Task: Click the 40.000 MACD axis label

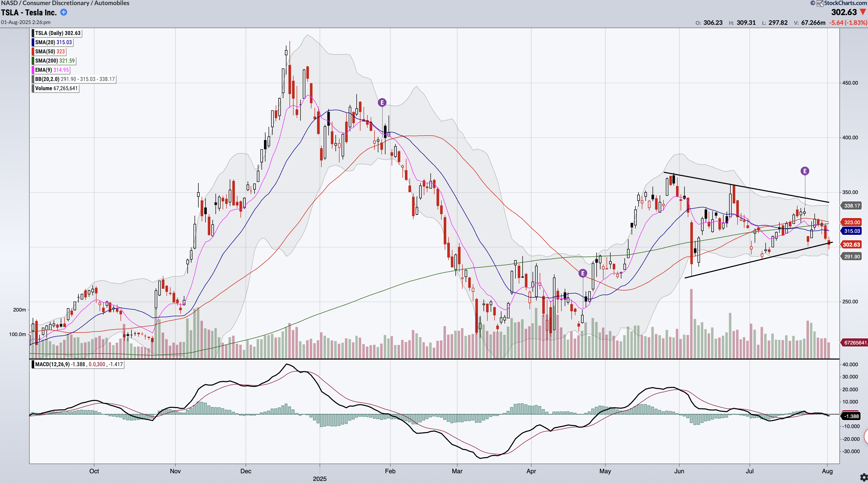Action: (850, 364)
